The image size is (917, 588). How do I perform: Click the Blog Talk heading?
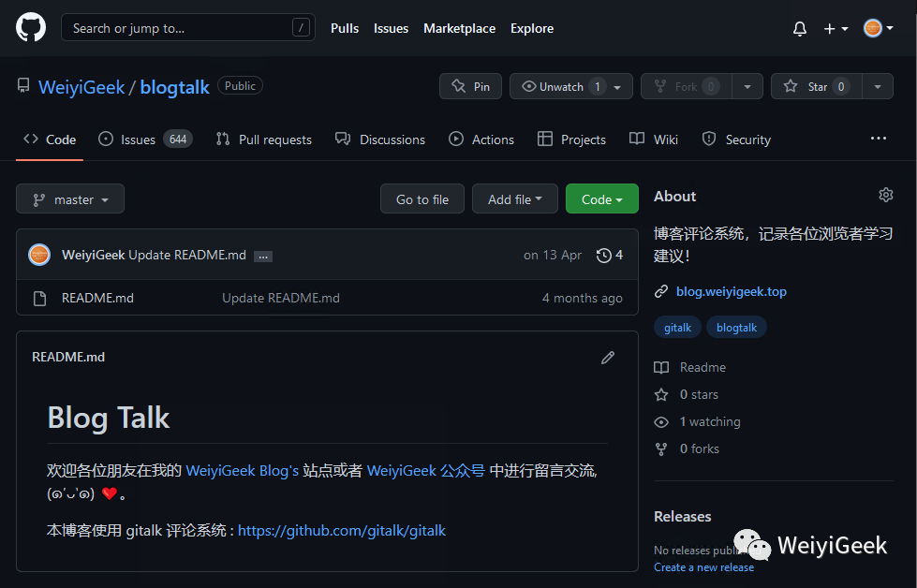click(109, 418)
